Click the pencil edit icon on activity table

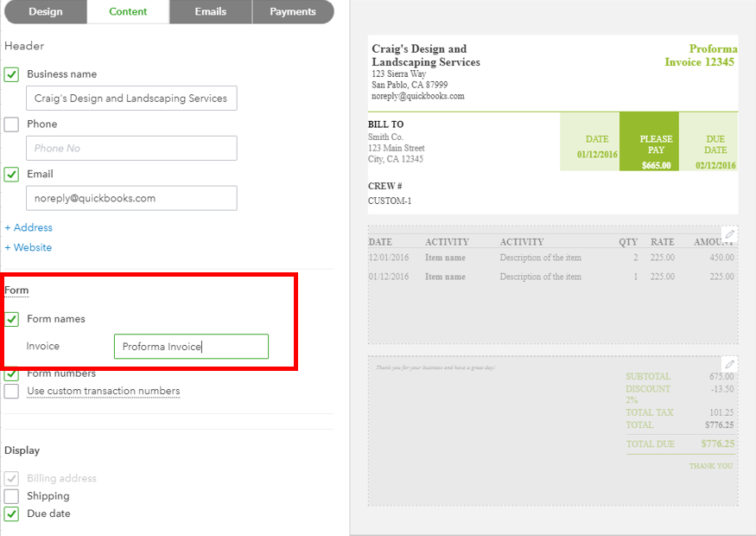(730, 234)
